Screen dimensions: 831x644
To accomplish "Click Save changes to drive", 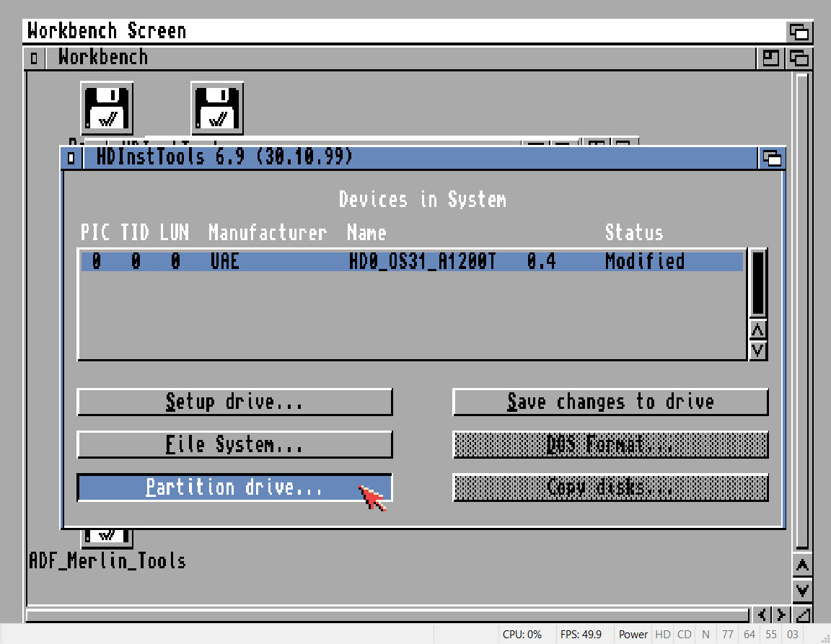I will point(610,402).
